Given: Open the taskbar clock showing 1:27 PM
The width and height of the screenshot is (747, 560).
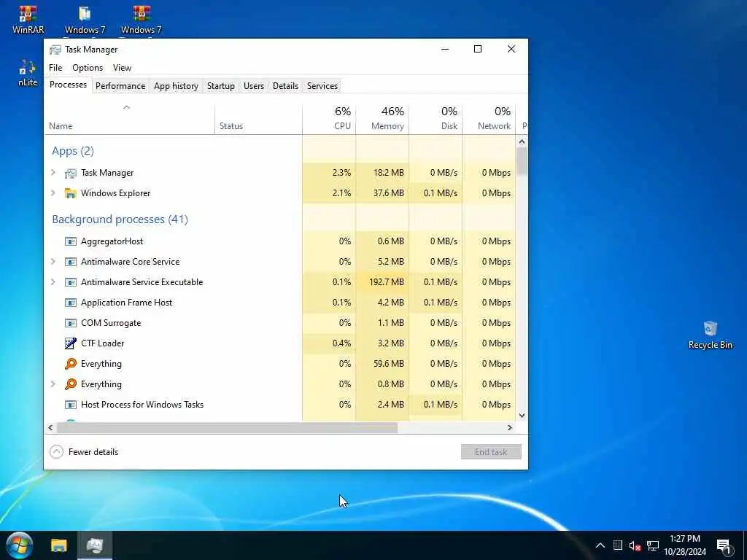Looking at the screenshot, I should (x=684, y=545).
